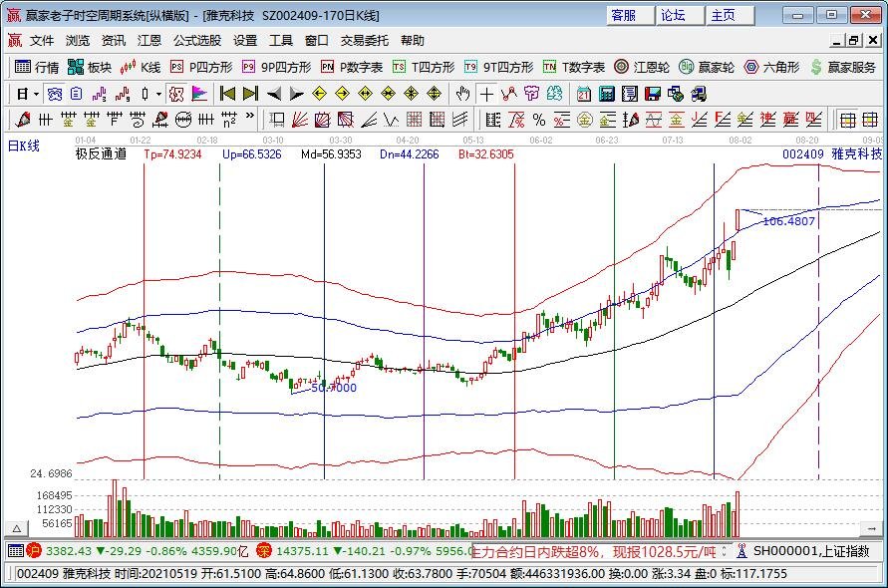Viewport: 888px width, 588px height.
Task: Select the hand pan tool
Action: pos(462,94)
